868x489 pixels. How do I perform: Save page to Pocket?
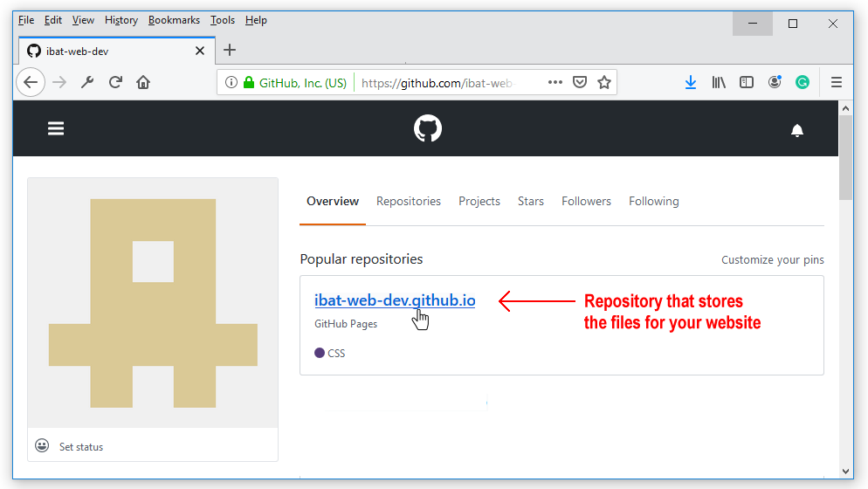tap(580, 82)
